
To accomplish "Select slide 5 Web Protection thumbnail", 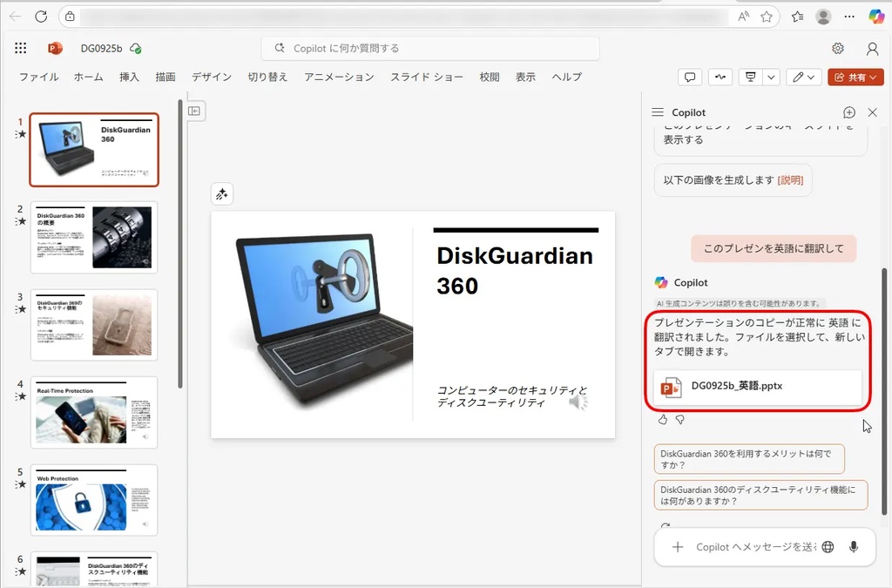I will 94,500.
